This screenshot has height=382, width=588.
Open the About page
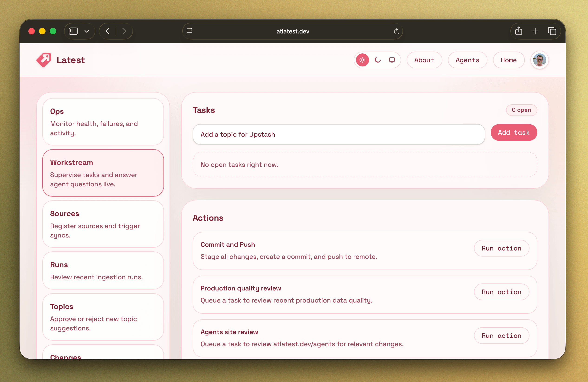coord(424,60)
